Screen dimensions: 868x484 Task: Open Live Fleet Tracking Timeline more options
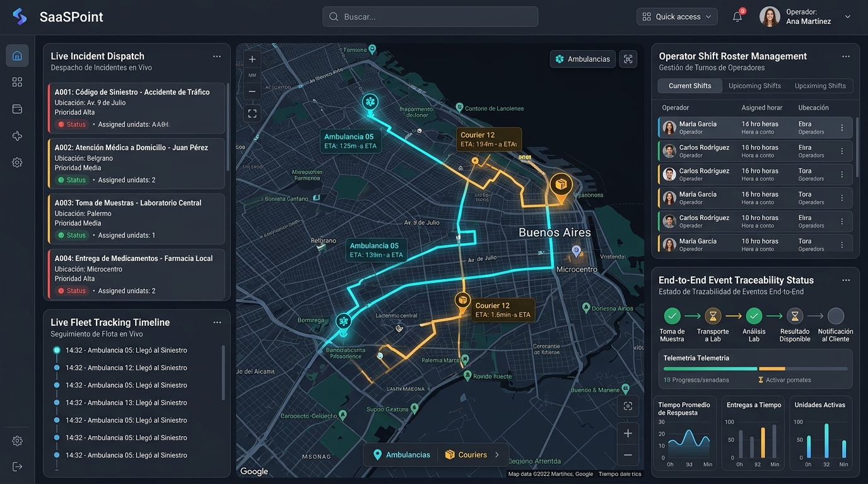point(217,322)
